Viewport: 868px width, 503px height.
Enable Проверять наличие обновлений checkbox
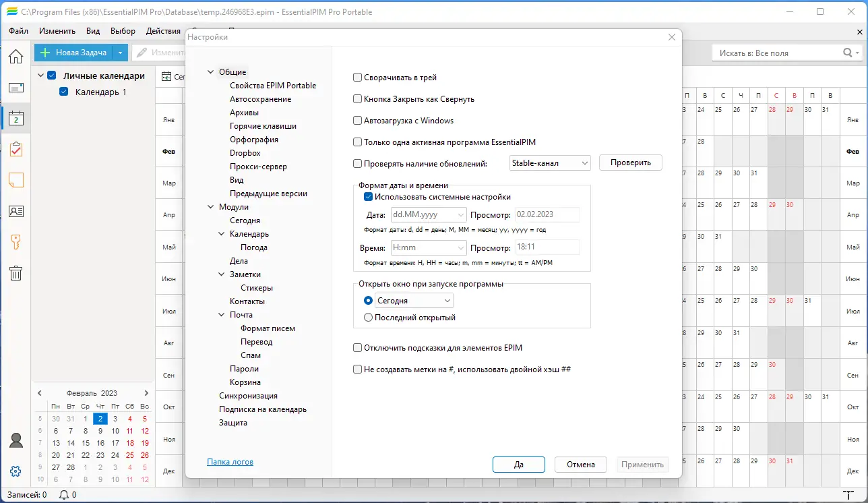tap(358, 163)
